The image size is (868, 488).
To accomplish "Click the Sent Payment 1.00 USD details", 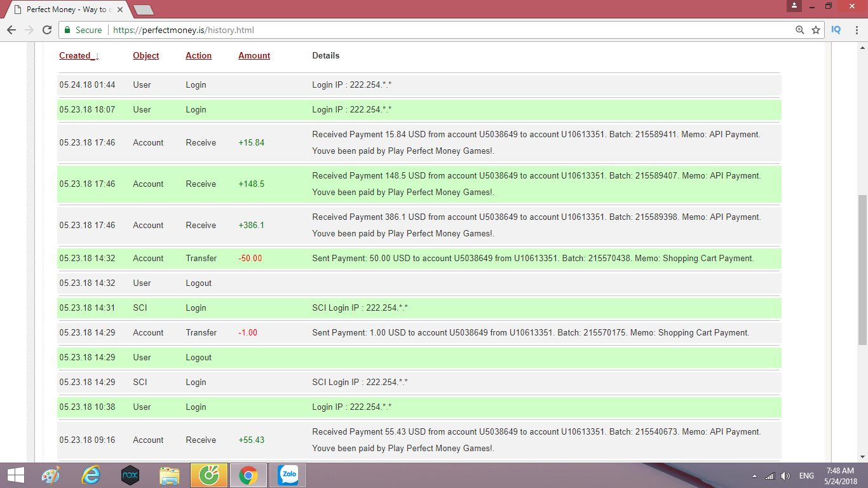I will click(531, 333).
